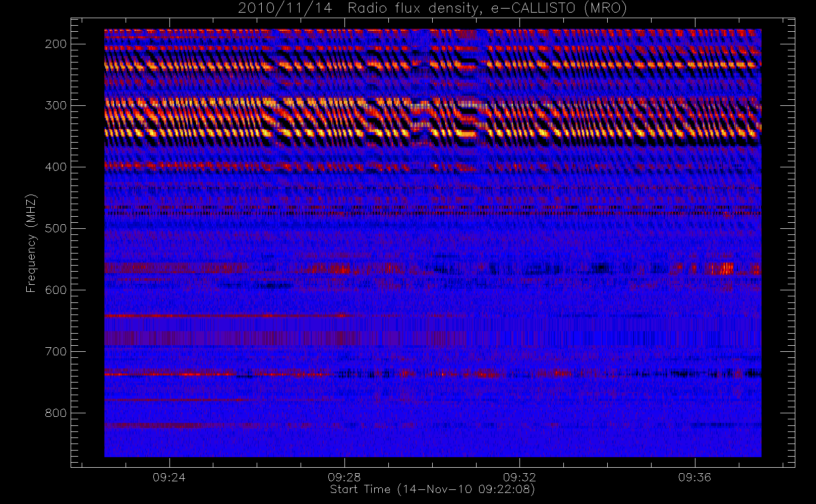The image size is (816, 504).
Task: Click the date '2010/11/14' in the title
Action: pos(285,9)
